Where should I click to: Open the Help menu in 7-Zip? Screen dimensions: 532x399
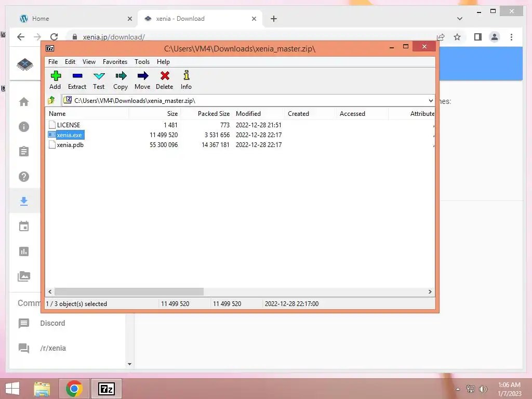(163, 62)
